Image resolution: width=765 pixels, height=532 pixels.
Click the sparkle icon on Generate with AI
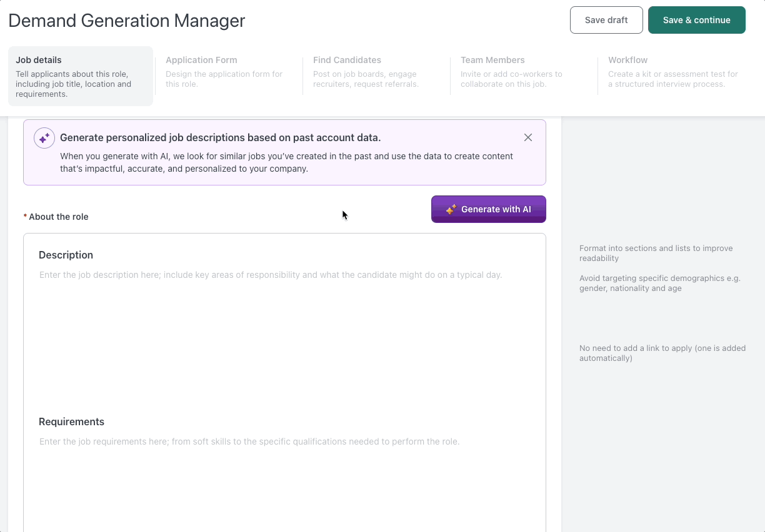pyautogui.click(x=451, y=209)
